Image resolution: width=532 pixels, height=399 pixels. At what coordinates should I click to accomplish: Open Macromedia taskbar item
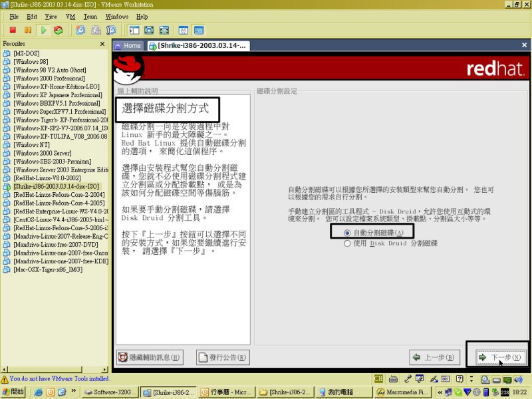[x=402, y=392]
